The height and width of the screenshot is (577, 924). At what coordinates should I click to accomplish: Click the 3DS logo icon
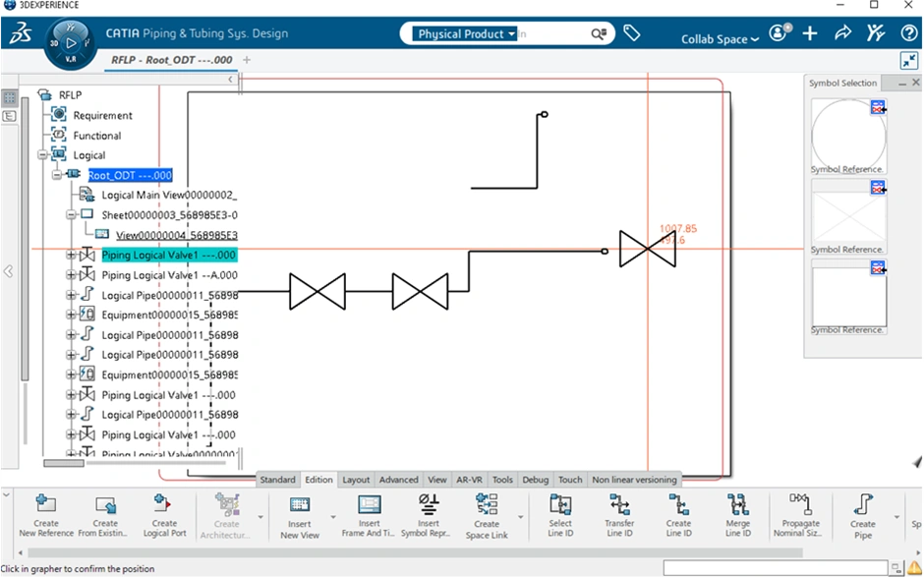point(21,33)
